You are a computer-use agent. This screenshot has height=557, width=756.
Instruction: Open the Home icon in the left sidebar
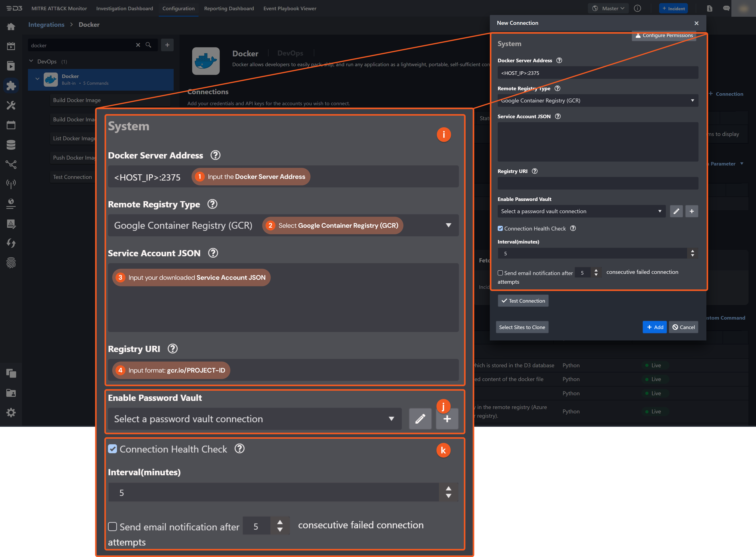point(11,26)
